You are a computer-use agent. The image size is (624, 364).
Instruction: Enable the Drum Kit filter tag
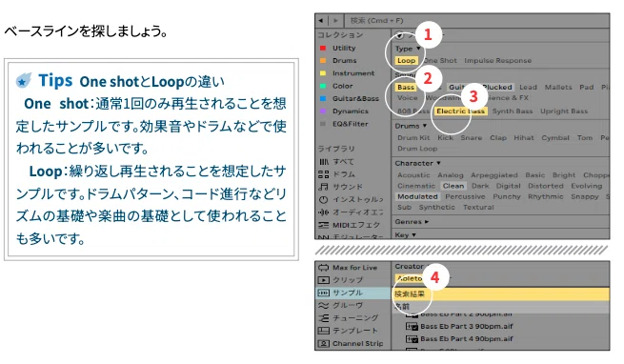[x=413, y=138]
